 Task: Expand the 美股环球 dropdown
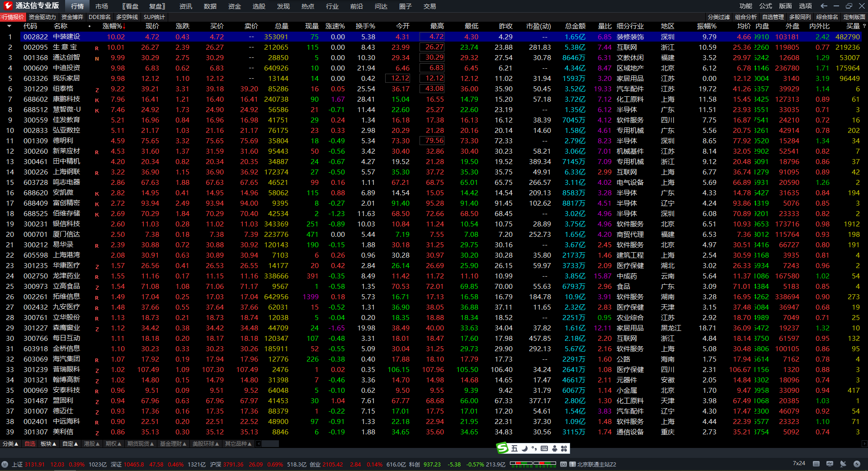click(206, 444)
